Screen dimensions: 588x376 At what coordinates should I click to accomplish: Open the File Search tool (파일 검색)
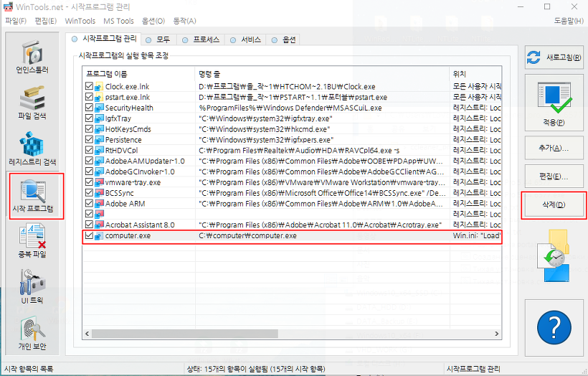[x=32, y=103]
